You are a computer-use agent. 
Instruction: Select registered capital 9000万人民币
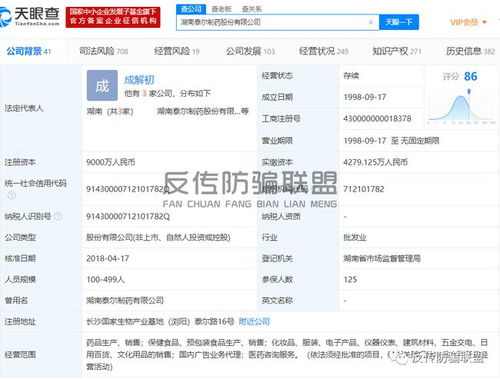(111, 162)
